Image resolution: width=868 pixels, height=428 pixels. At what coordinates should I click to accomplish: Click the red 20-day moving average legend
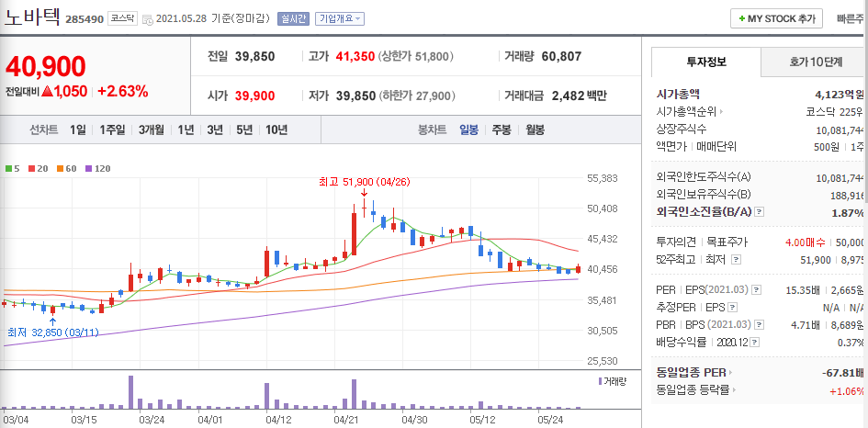39,168
